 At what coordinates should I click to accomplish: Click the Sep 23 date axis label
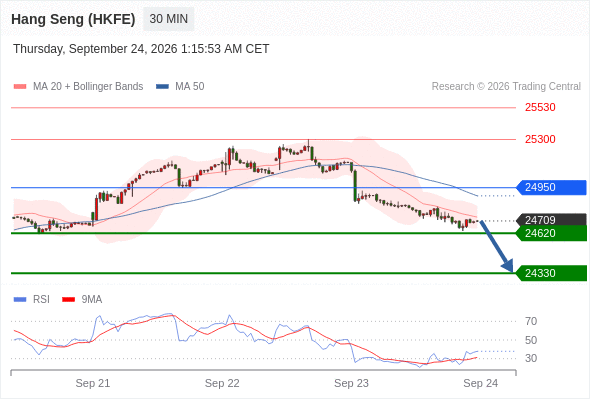click(351, 383)
